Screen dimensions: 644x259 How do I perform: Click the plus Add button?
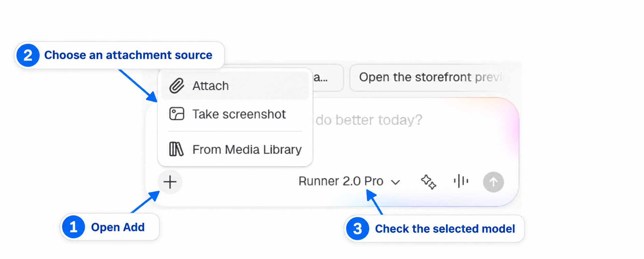point(170,182)
